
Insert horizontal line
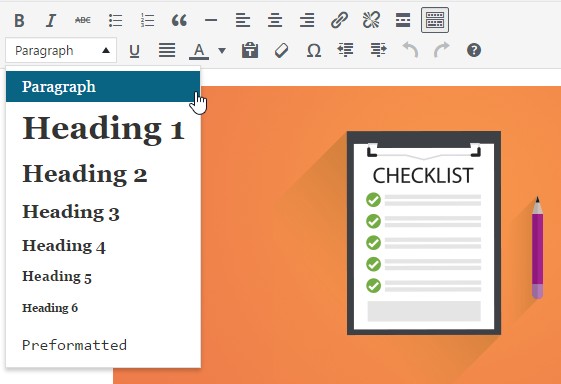click(x=211, y=20)
